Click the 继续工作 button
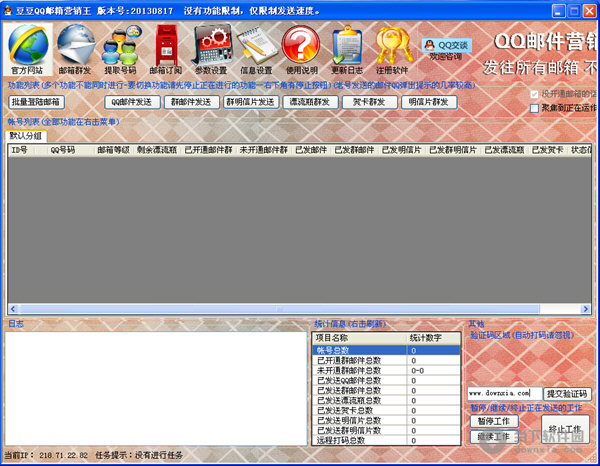The height and width of the screenshot is (466, 600). pyautogui.click(x=494, y=437)
